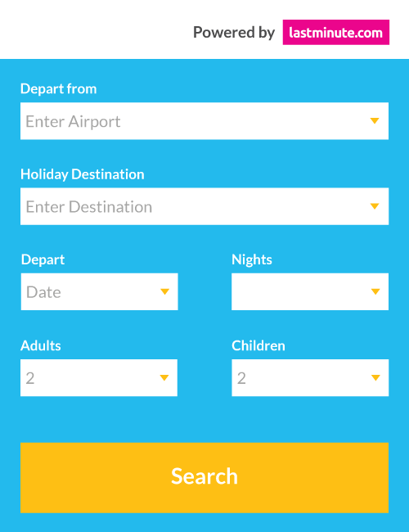Click the Depart from label
This screenshot has height=532, width=409.
coord(59,89)
